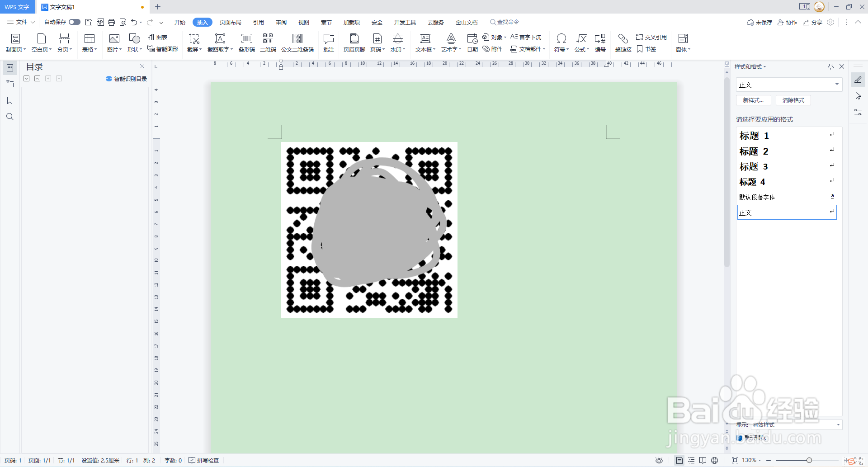Screen dimensions: 868x467
Task: Toggle the auto-save (自动保存) switch
Action: [75, 22]
